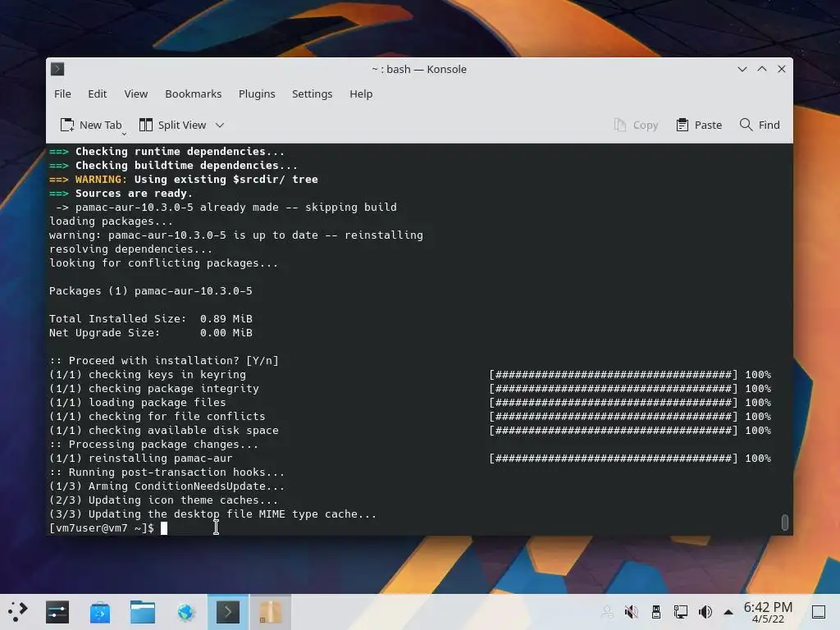Open the Bookmarks menu

(194, 94)
